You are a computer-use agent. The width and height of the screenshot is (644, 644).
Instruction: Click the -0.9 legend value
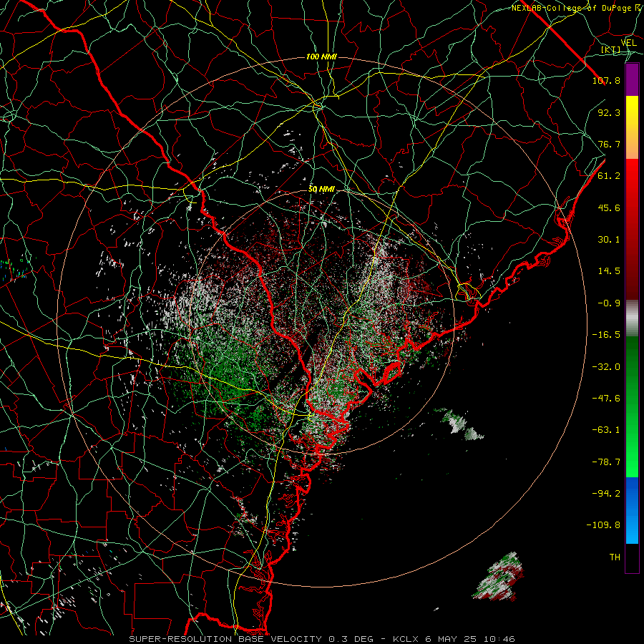pos(609,303)
